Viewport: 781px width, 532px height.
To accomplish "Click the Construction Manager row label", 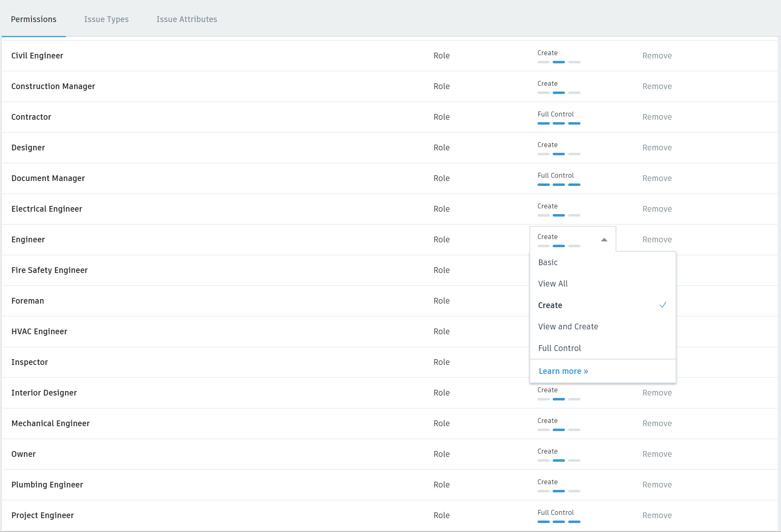I will (x=53, y=86).
